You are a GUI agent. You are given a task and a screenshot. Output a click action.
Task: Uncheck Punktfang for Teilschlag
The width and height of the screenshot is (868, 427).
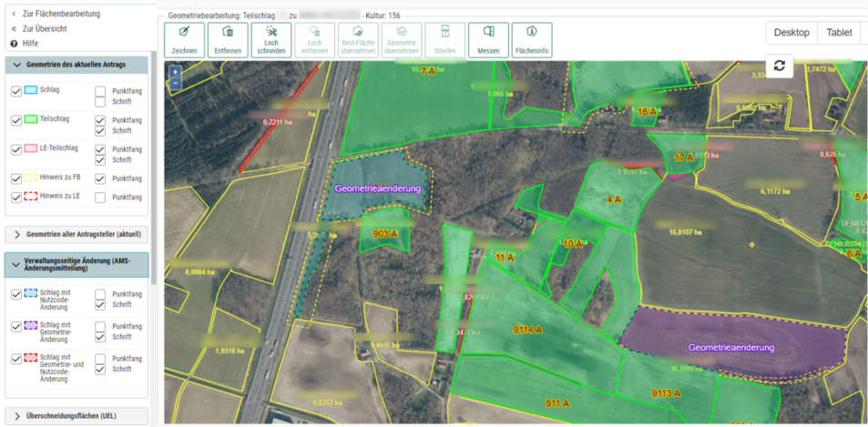(101, 120)
